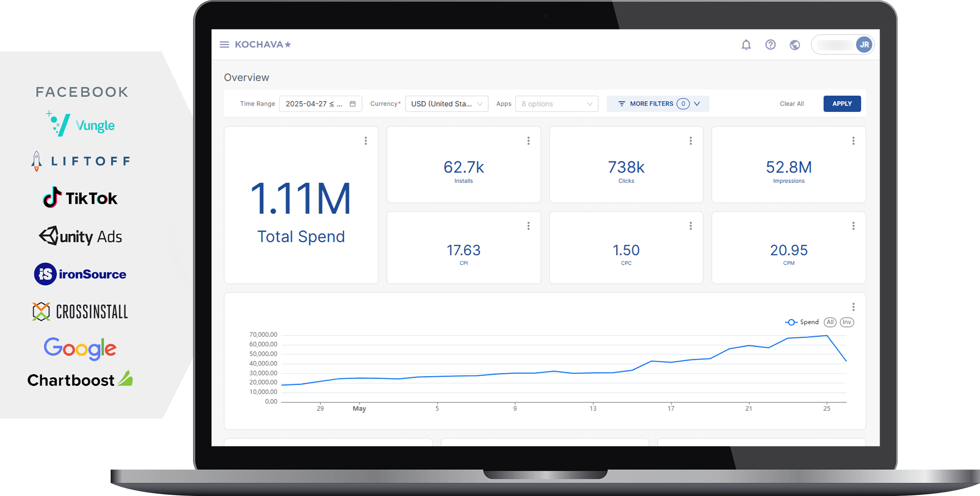The height and width of the screenshot is (496, 980).
Task: Click the Kochava logo
Action: (263, 45)
